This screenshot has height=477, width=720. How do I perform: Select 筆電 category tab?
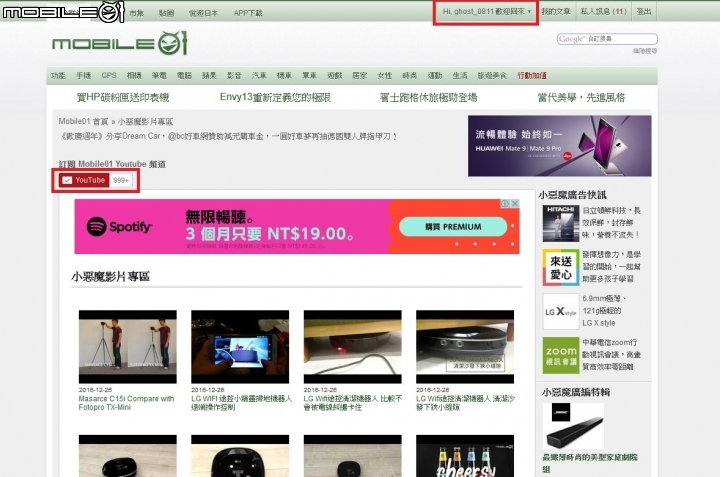coord(159,75)
